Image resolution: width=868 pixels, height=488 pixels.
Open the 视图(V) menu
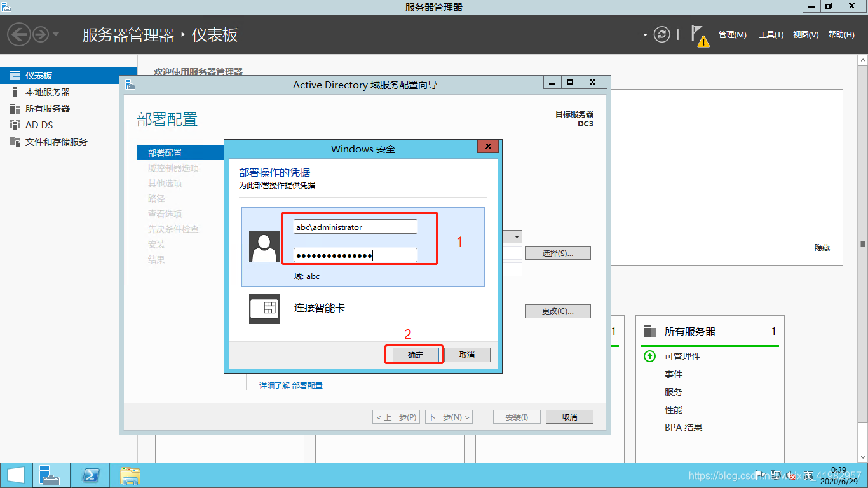tap(806, 35)
